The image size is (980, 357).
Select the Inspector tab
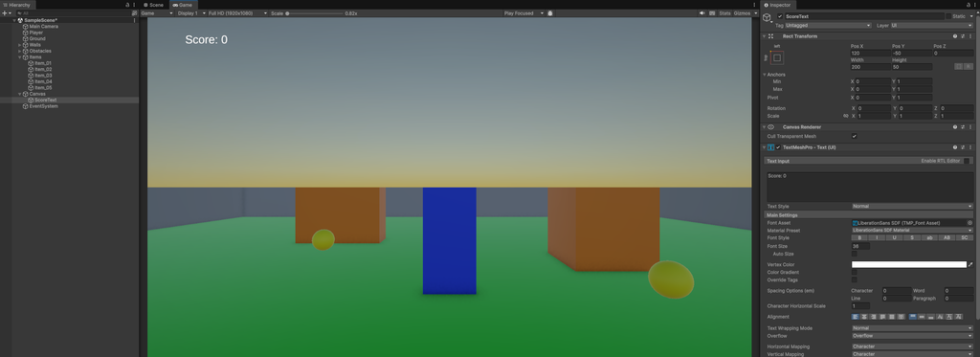[x=778, y=5]
